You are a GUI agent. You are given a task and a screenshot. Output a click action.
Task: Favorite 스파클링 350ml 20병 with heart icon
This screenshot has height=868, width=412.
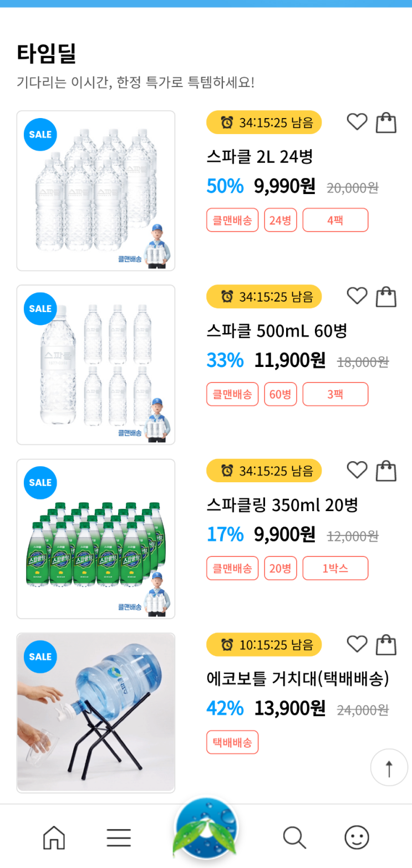coord(357,470)
